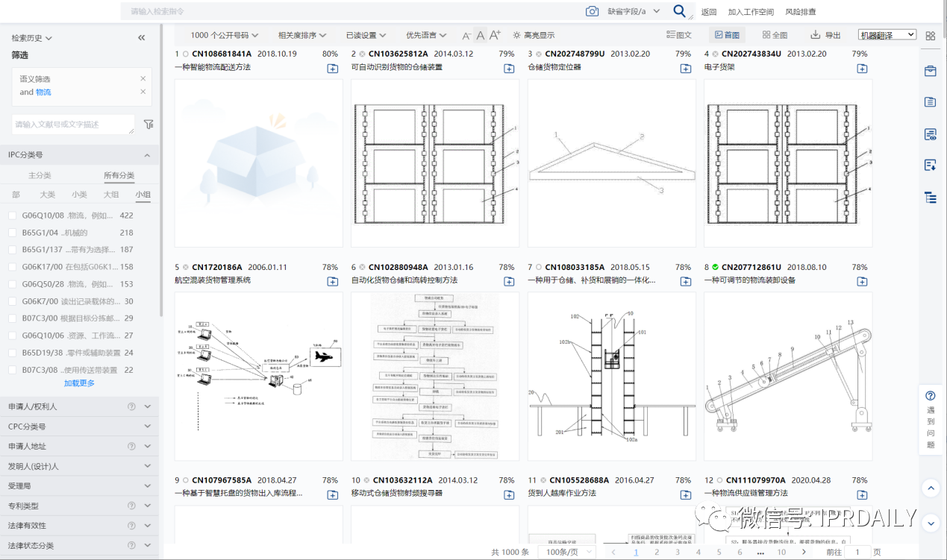Check the B07C3/00 classification checkbox

click(x=12, y=318)
